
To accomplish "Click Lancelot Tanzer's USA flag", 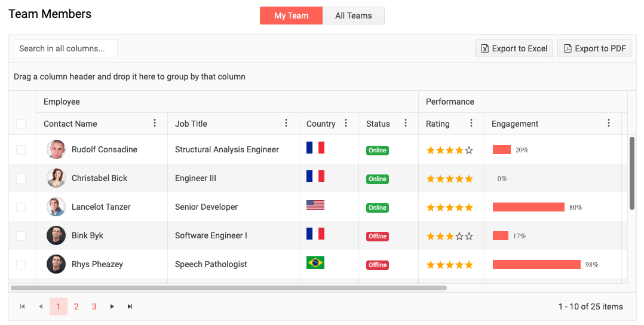I will click(x=315, y=204).
